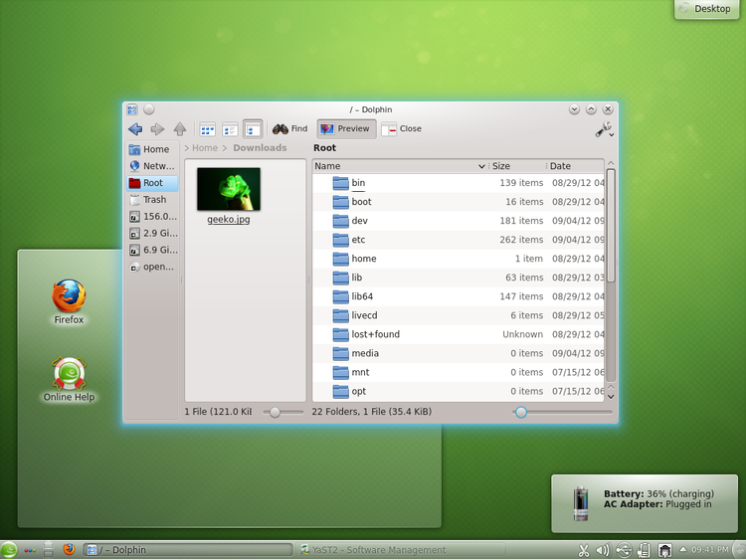746x560 pixels.
Task: Select the geeko.jpg thumbnail
Action: pyautogui.click(x=229, y=189)
